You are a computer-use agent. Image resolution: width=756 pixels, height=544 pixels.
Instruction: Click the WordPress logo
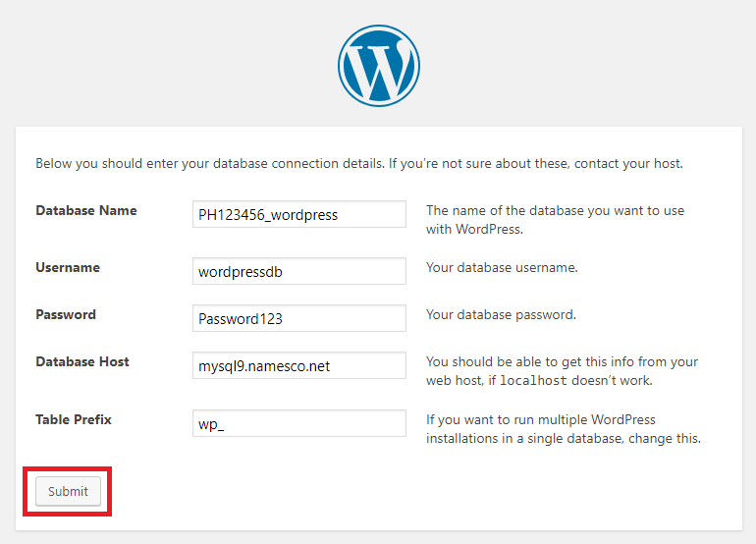pos(378,66)
